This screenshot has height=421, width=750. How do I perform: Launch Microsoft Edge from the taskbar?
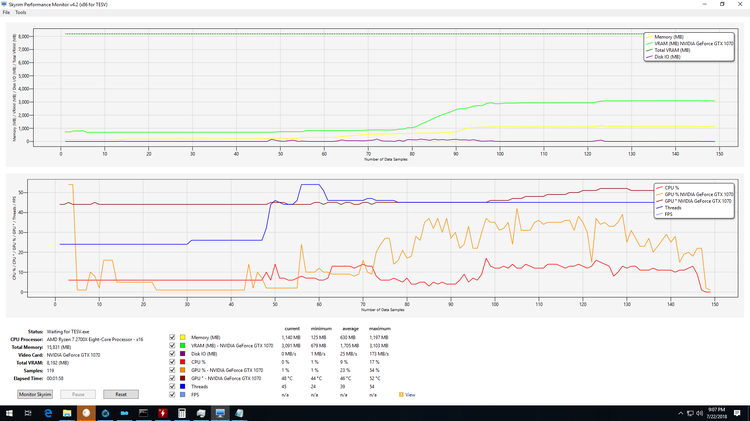[48, 413]
